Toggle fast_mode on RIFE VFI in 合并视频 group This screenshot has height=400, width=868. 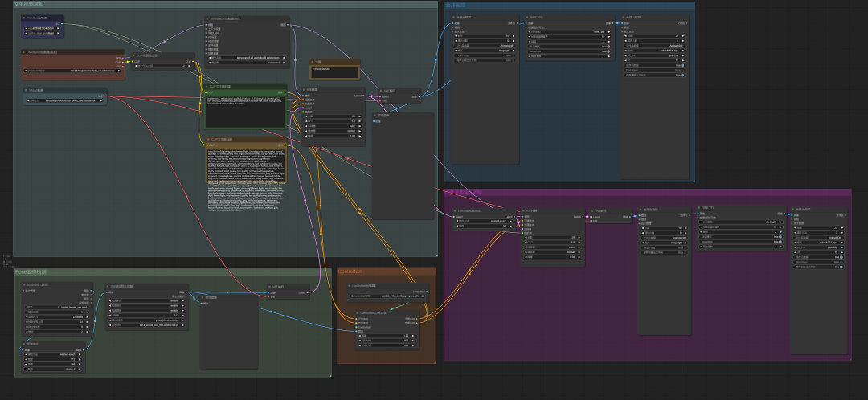[x=569, y=47]
